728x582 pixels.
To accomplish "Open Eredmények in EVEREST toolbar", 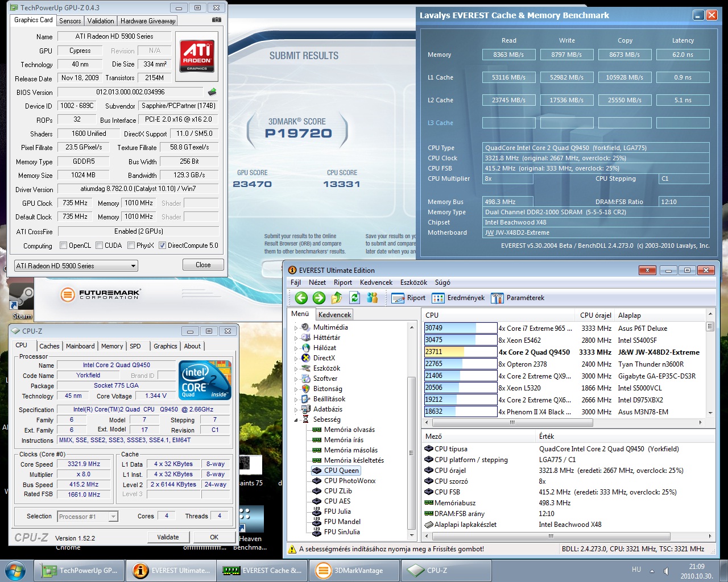I will pyautogui.click(x=459, y=298).
